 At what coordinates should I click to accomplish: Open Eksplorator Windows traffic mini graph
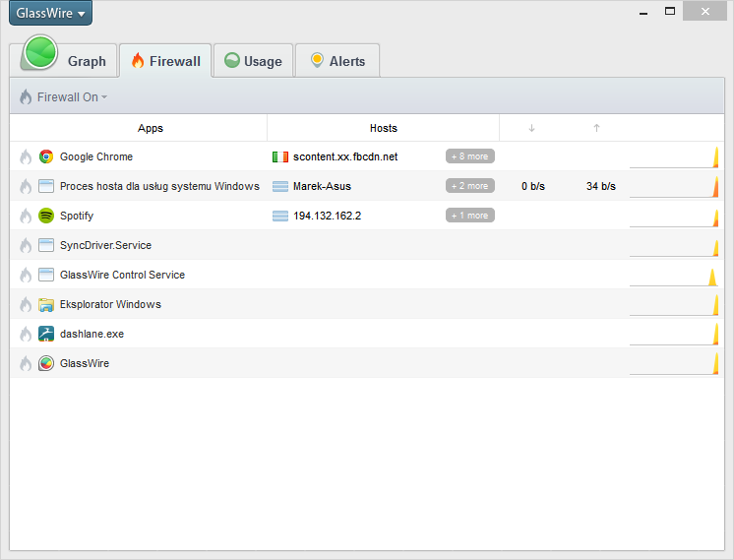(x=674, y=304)
